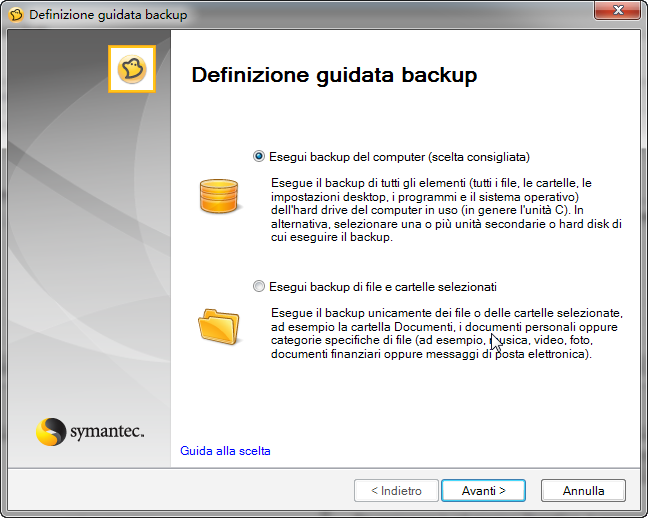Click the 'Esegui backup di file e cartelle selezionati' label
This screenshot has height=518, width=648.
[383, 286]
